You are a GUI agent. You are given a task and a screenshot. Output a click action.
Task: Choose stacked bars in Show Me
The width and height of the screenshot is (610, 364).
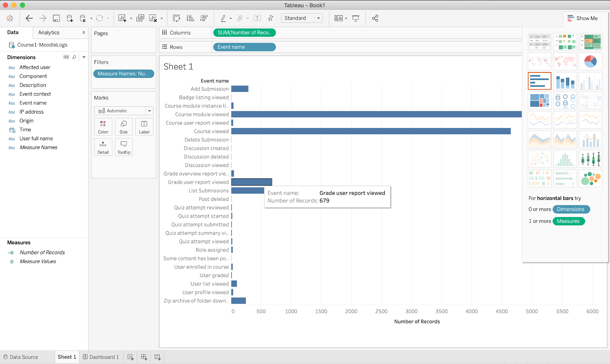(565, 81)
